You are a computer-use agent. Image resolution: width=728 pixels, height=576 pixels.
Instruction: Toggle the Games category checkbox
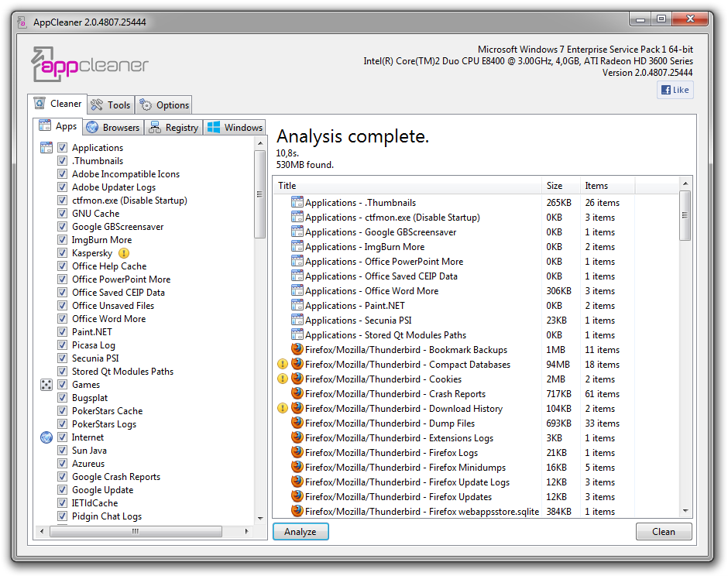(62, 385)
